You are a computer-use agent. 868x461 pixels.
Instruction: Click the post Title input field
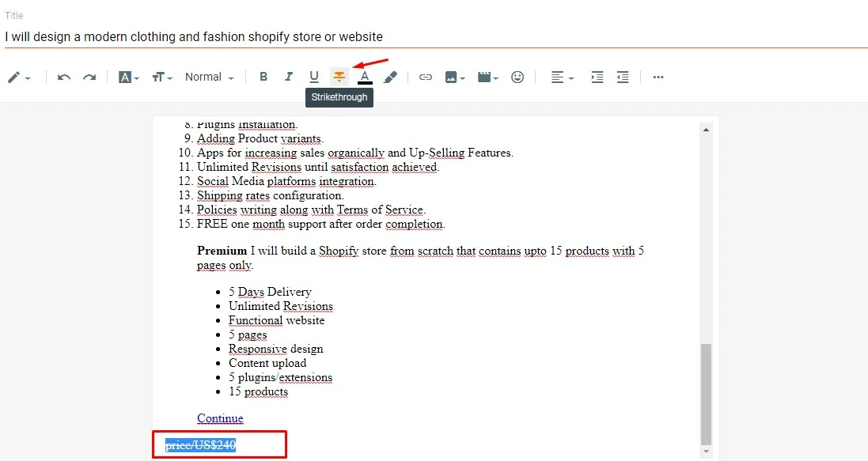436,37
